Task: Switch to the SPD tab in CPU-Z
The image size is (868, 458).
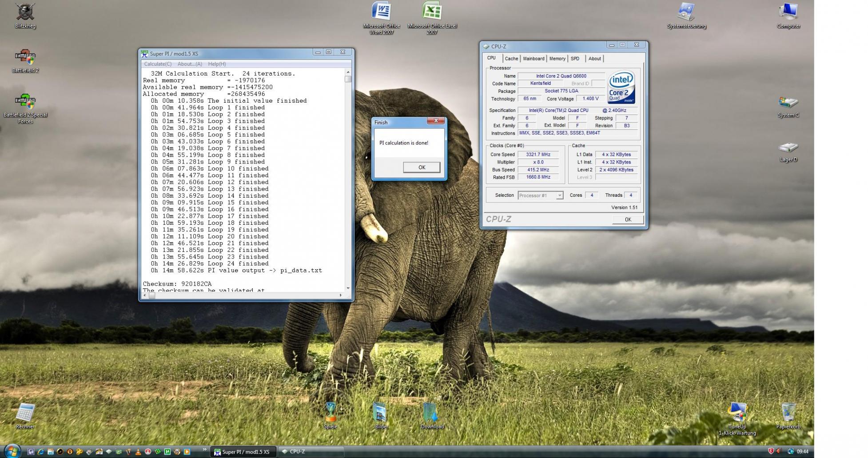Action: click(575, 59)
